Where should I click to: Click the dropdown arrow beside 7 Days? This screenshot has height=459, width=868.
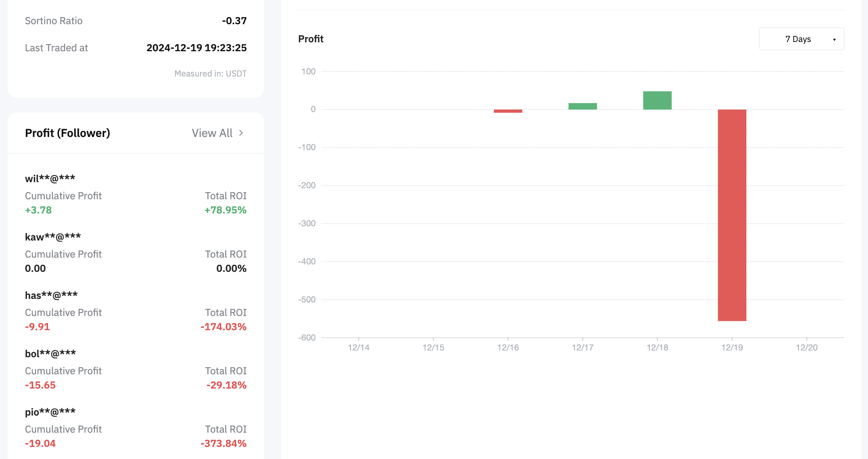(834, 39)
